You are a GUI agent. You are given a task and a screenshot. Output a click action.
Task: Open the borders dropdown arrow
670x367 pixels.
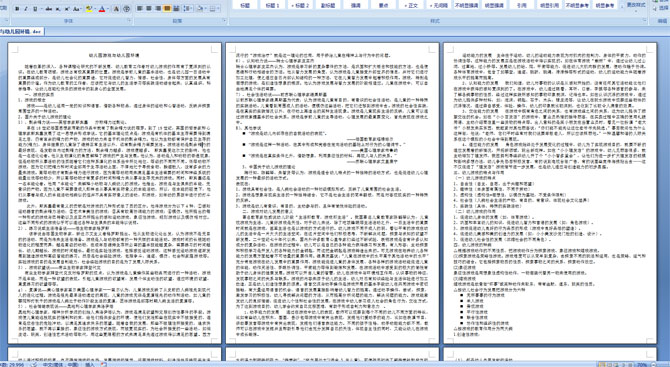point(219,9)
